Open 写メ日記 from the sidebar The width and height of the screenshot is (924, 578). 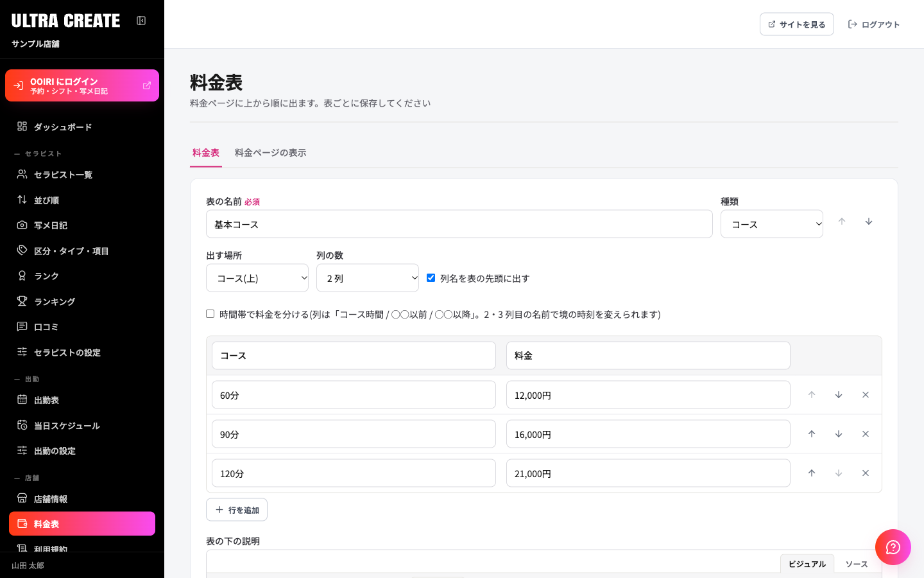[x=82, y=225]
